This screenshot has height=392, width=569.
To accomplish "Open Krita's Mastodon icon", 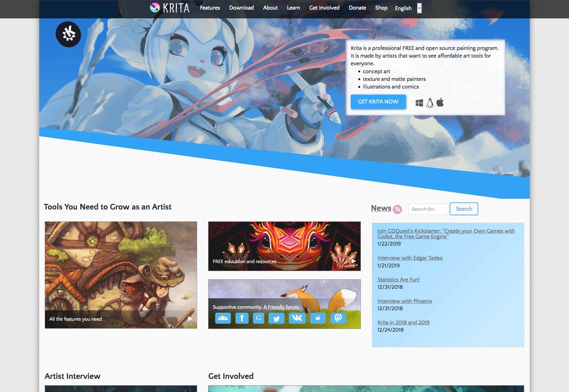I will tap(338, 318).
